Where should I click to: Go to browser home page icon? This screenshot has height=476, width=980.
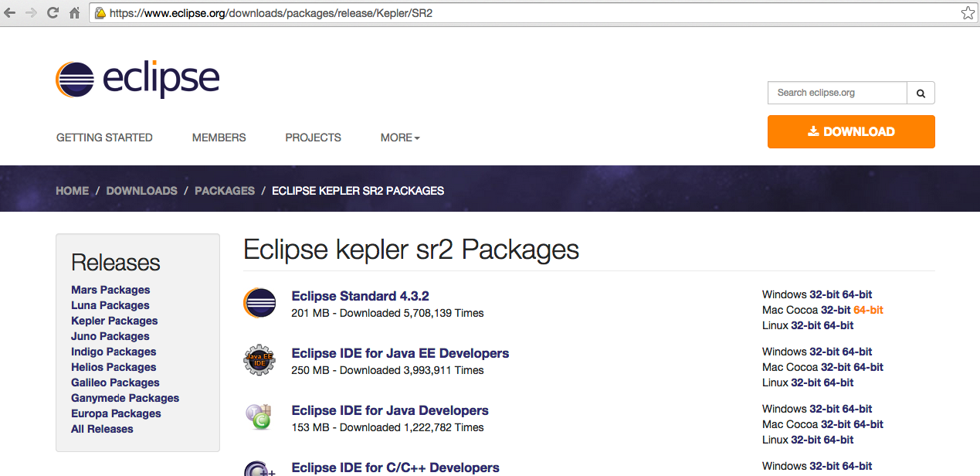[x=74, y=13]
